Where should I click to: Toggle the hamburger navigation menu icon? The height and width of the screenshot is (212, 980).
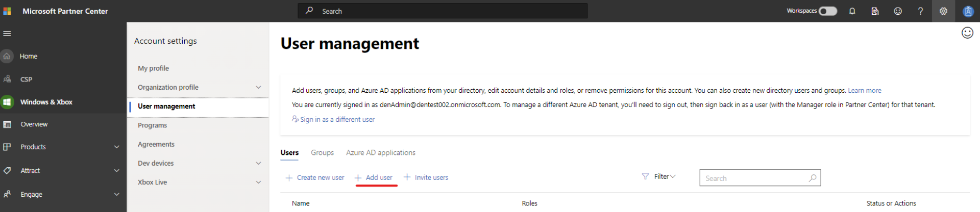click(7, 34)
